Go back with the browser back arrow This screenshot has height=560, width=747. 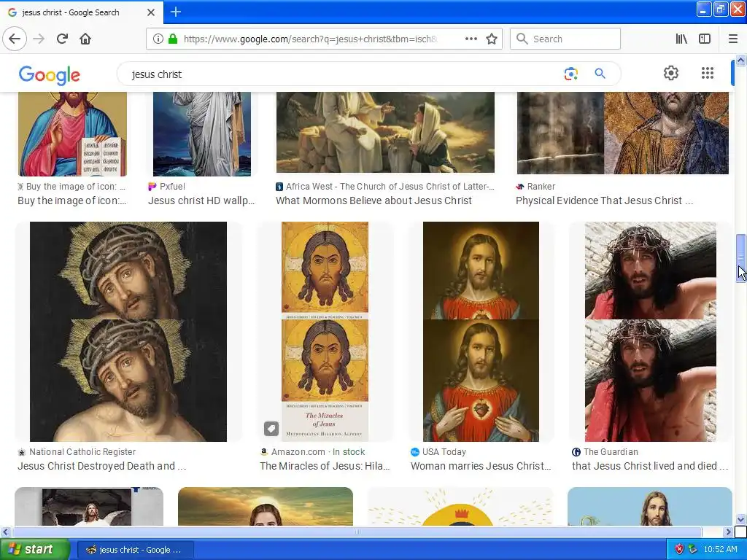pyautogui.click(x=15, y=39)
